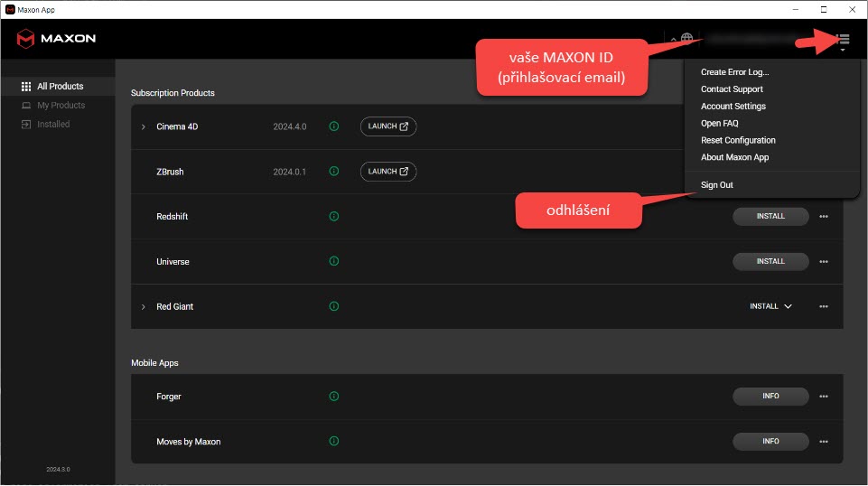Switch to the My Products view
868x486 pixels.
(61, 106)
